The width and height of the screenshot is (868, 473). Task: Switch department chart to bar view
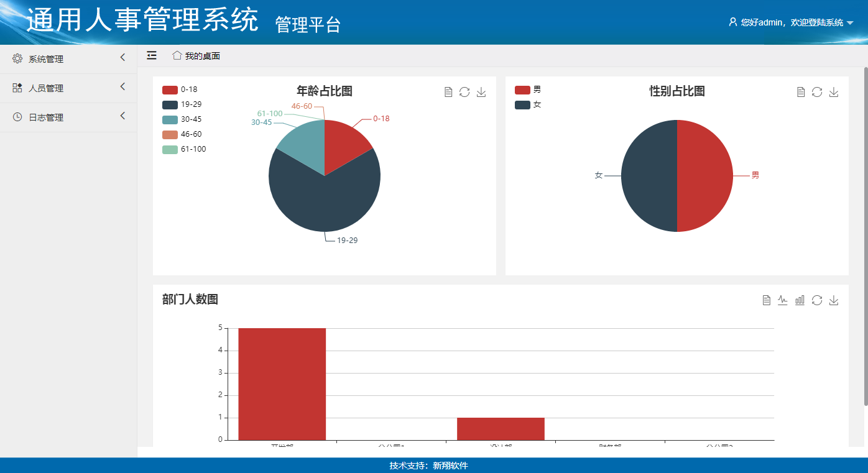(x=800, y=300)
